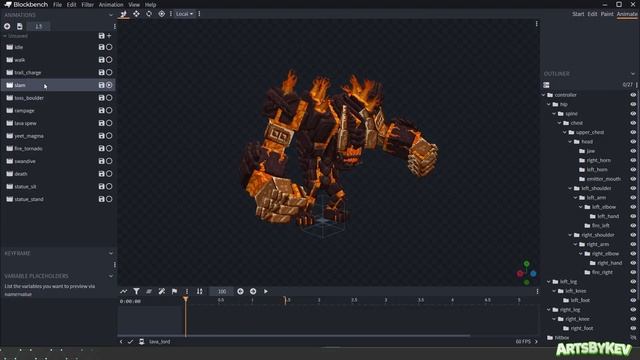Click the timeline speed field showing 100

[x=222, y=291]
